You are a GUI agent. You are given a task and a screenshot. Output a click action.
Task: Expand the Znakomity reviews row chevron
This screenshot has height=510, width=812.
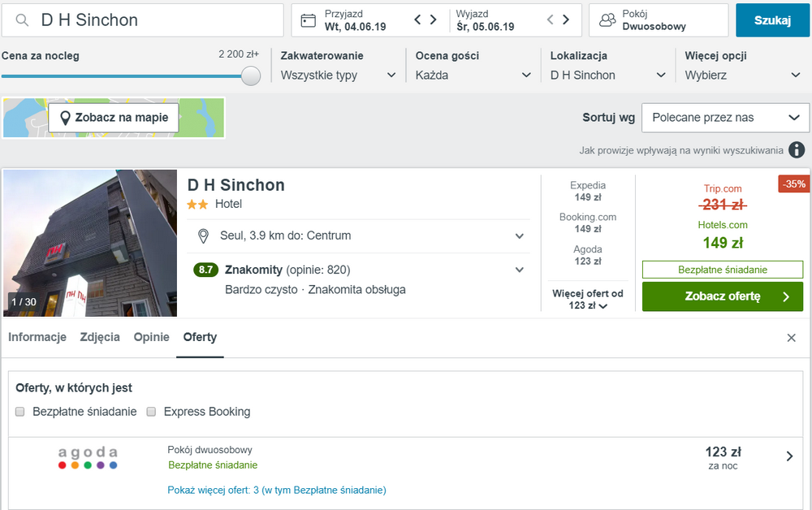click(520, 270)
